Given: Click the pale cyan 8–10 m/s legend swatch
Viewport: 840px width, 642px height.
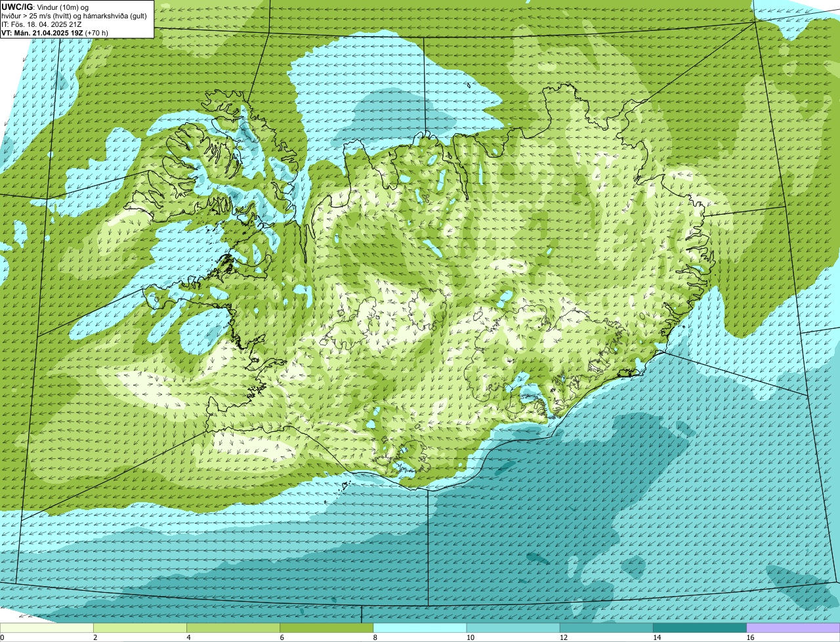Looking at the screenshot, I should pyautogui.click(x=420, y=628).
